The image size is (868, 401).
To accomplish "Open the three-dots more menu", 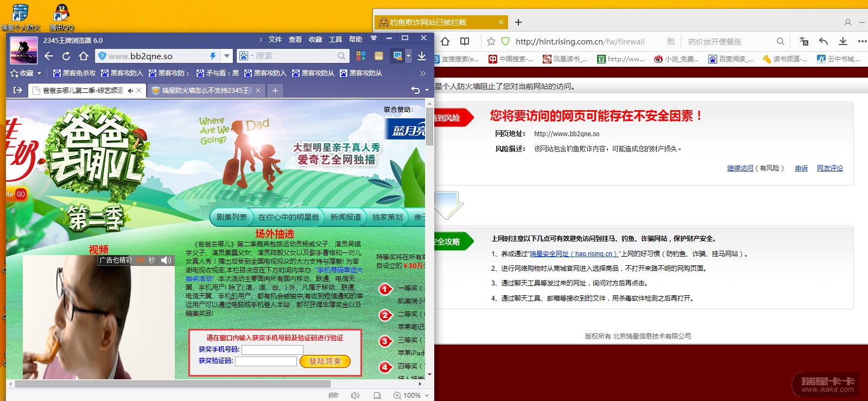I will (863, 41).
